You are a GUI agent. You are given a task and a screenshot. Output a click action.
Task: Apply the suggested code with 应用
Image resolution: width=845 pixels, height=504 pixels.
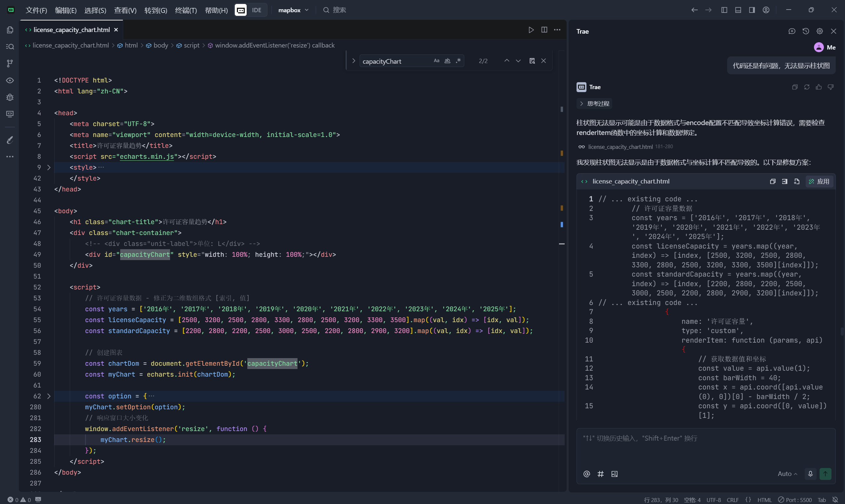(819, 181)
